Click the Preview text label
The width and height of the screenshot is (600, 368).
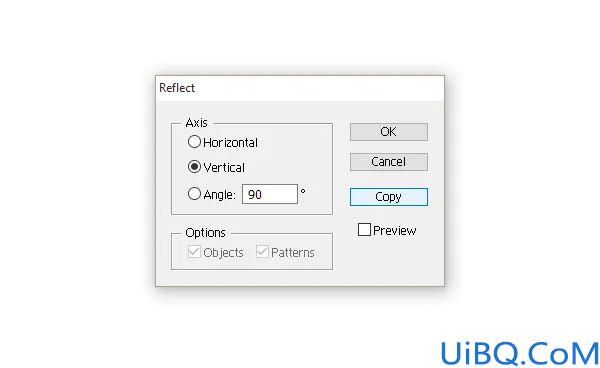[395, 231]
